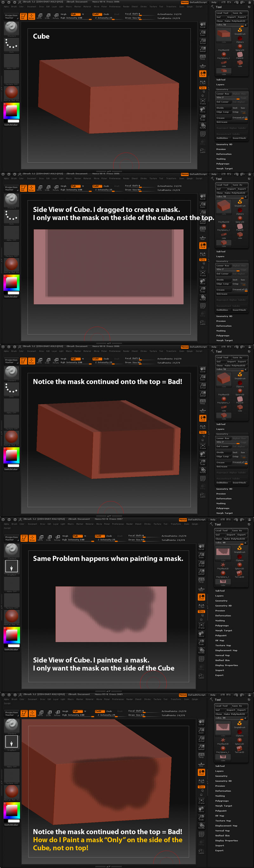Expand UV Map section in 'Same Problem' screenshot

point(220,641)
